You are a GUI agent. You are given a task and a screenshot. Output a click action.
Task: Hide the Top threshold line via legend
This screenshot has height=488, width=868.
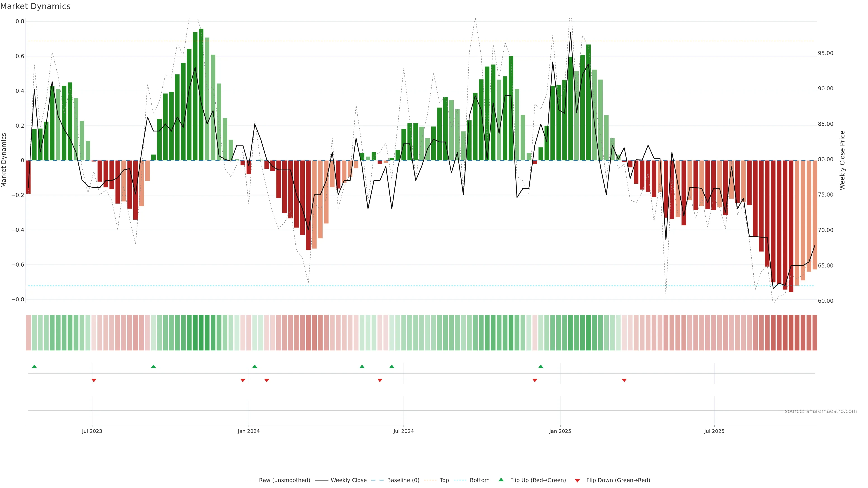[x=444, y=480]
